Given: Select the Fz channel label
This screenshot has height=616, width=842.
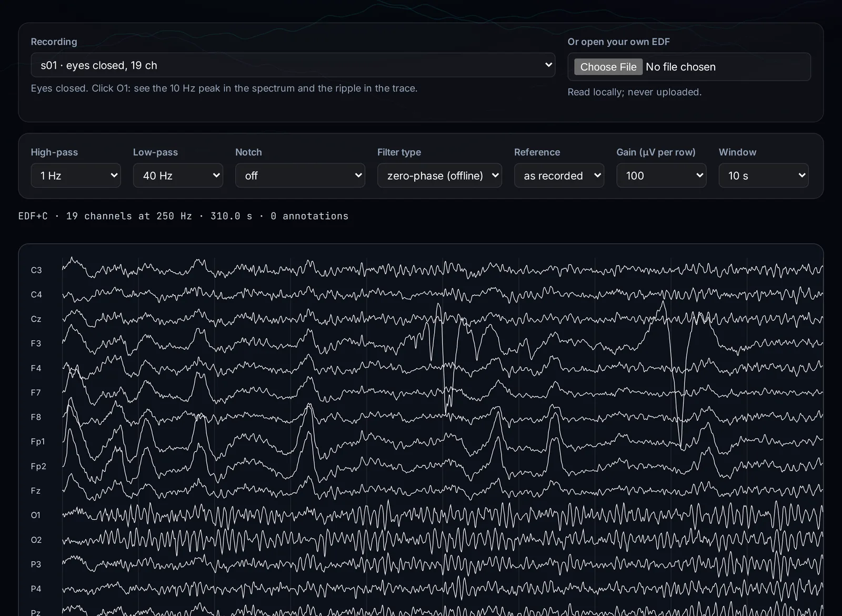Looking at the screenshot, I should coord(35,491).
